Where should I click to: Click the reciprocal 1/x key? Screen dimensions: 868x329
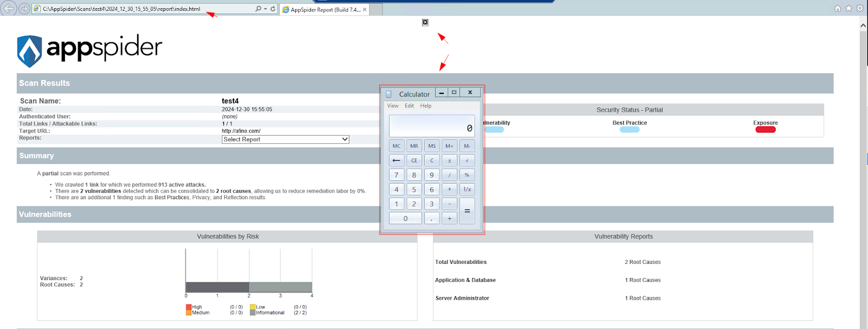(467, 189)
